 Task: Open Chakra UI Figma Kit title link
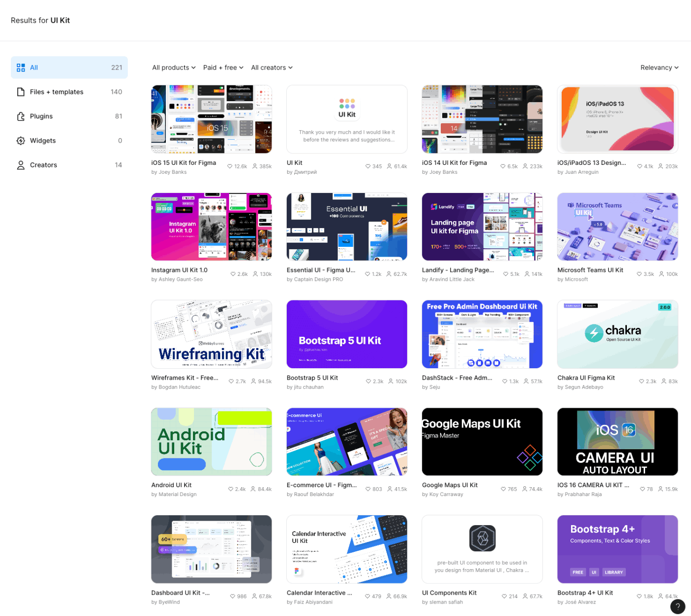click(x=586, y=378)
